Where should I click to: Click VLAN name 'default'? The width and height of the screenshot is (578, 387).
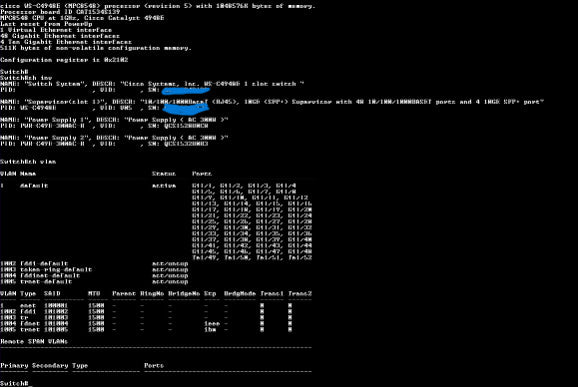[34, 186]
